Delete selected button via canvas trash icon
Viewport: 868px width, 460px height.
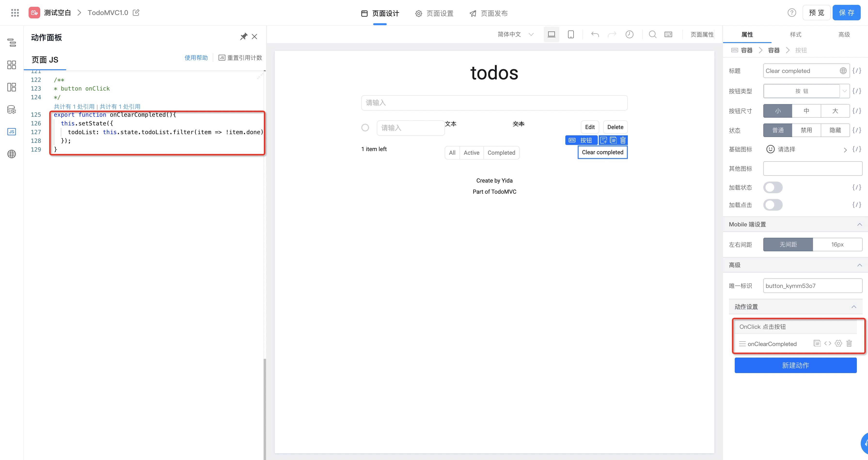pos(623,140)
